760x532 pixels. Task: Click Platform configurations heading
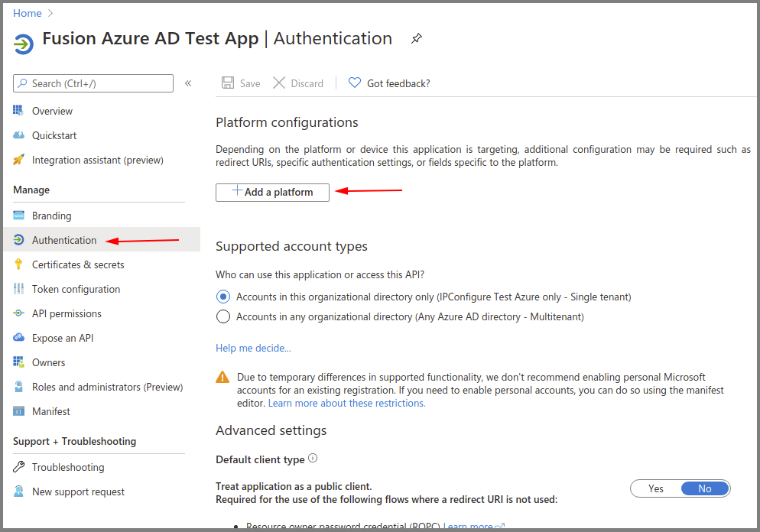click(287, 122)
